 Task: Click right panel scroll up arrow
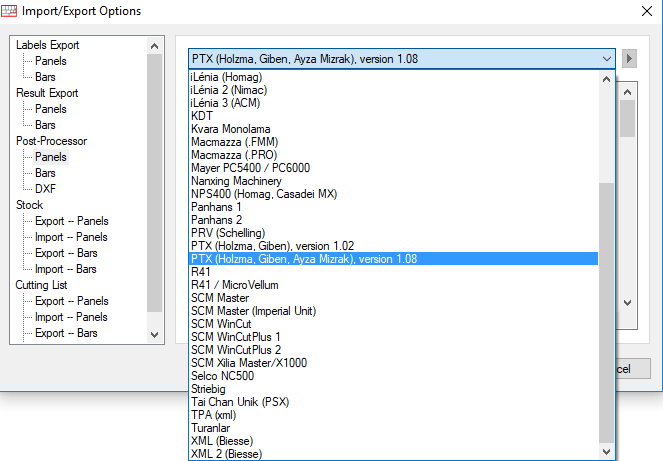point(627,92)
